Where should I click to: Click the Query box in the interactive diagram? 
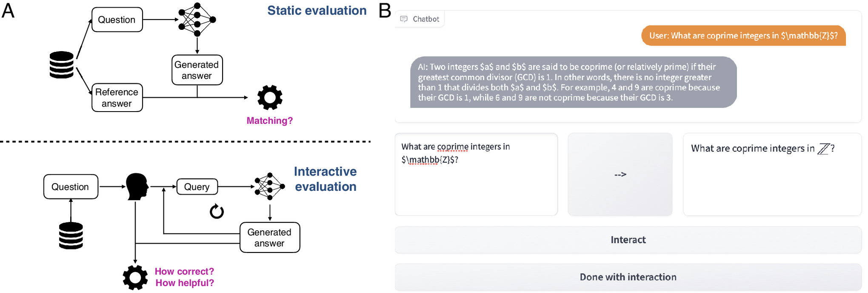tap(197, 187)
